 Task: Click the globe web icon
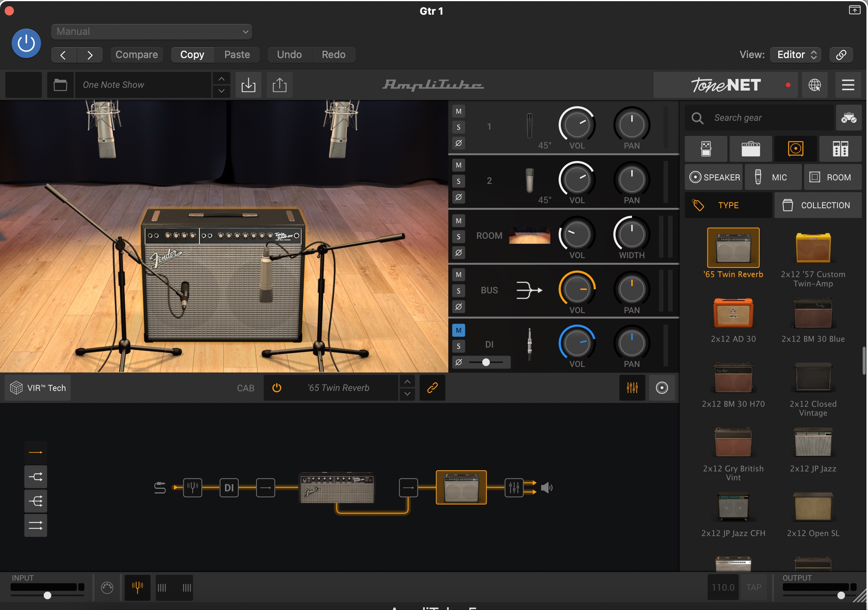pyautogui.click(x=815, y=85)
